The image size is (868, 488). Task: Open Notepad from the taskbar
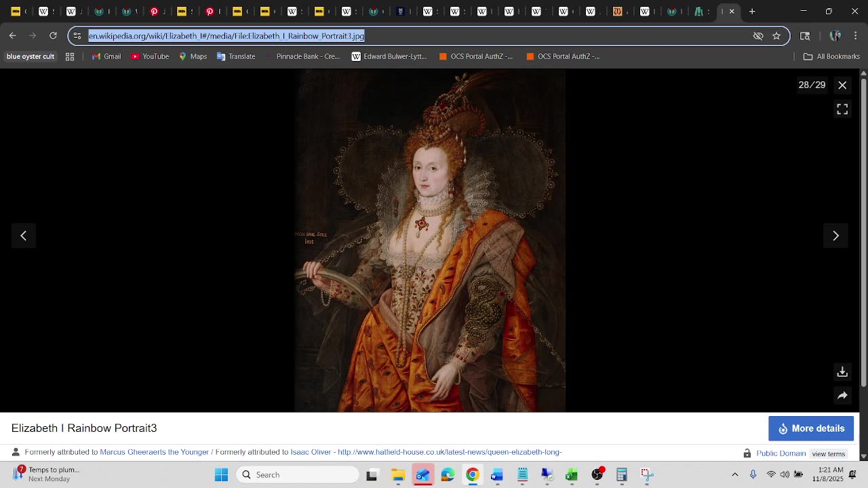[x=522, y=475]
